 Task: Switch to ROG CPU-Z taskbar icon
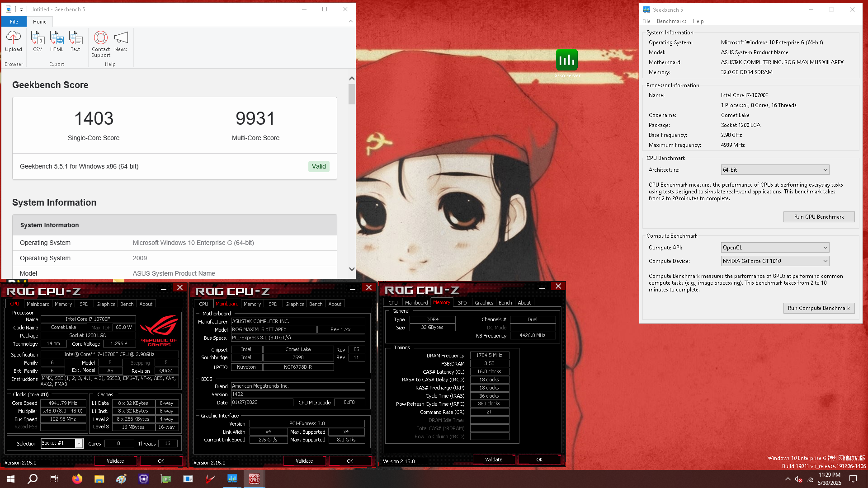pyautogui.click(x=255, y=479)
